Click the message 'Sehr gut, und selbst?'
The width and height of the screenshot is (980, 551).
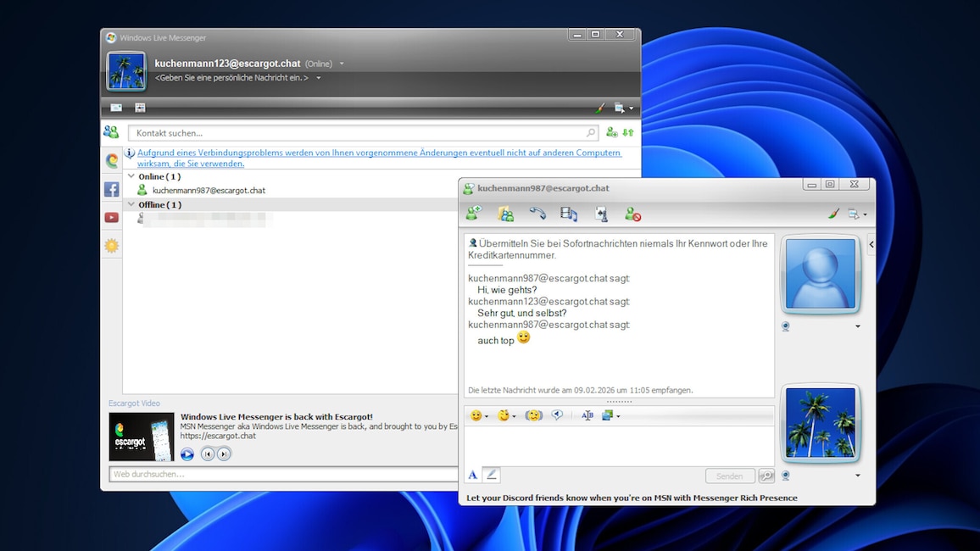[x=522, y=313]
